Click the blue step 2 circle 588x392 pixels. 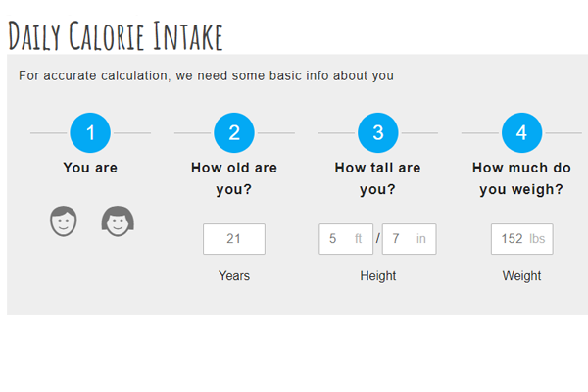coord(234,133)
